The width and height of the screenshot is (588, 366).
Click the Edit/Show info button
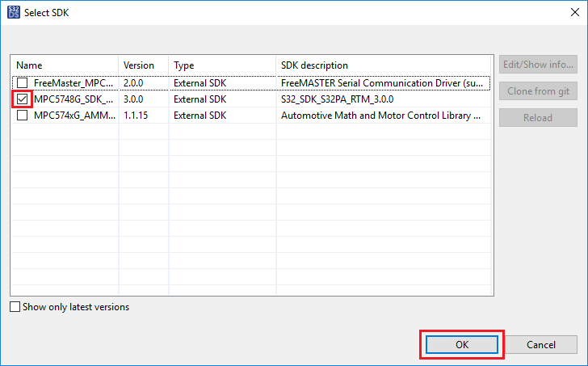538,65
